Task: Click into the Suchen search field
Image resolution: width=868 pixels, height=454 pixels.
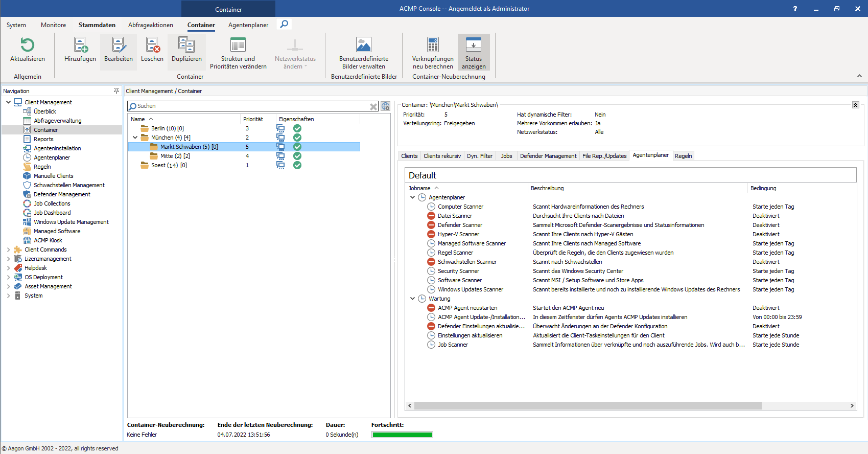Action: coord(253,106)
